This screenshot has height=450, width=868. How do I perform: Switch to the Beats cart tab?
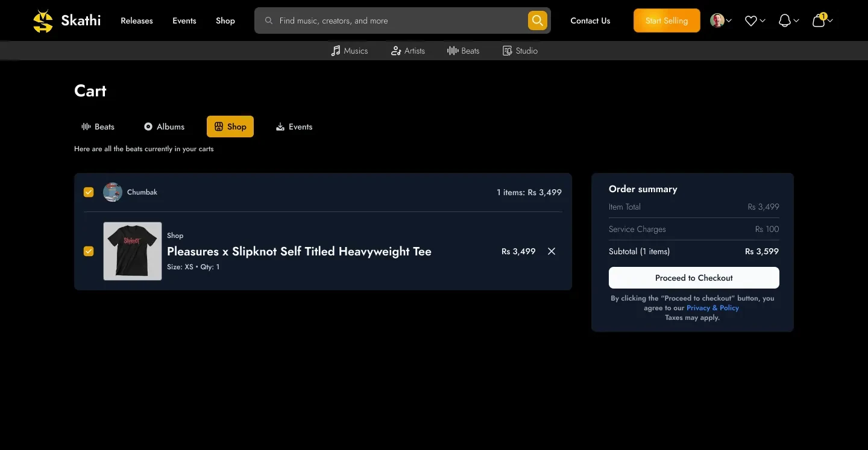pyautogui.click(x=98, y=127)
